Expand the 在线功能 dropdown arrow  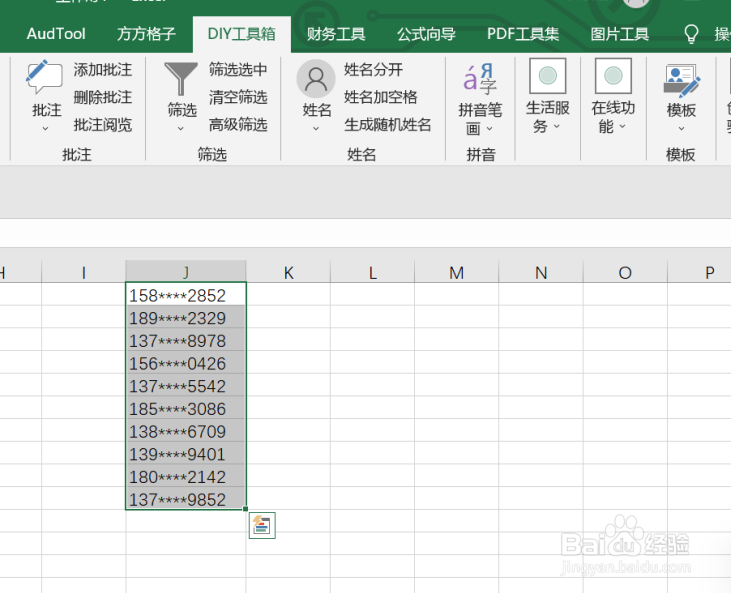point(622,126)
